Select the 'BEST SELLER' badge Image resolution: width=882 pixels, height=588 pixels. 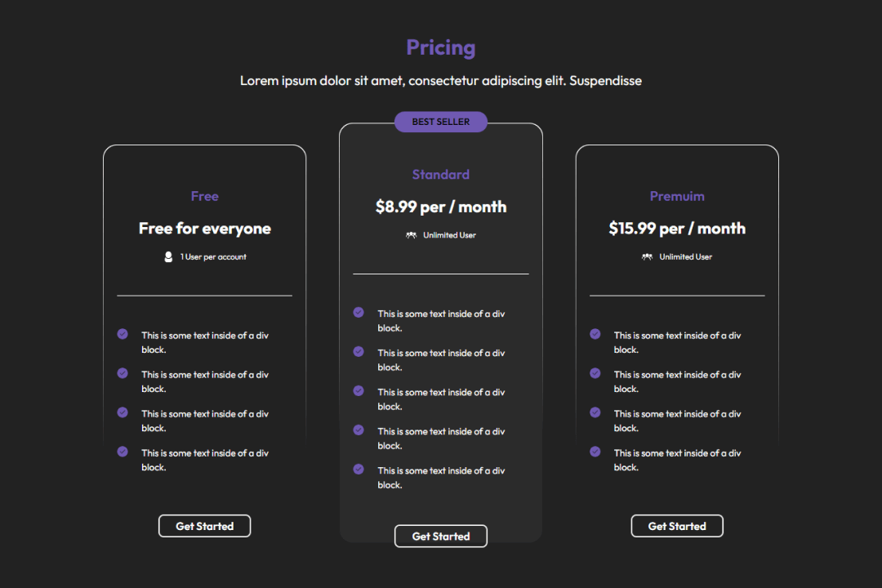(441, 121)
